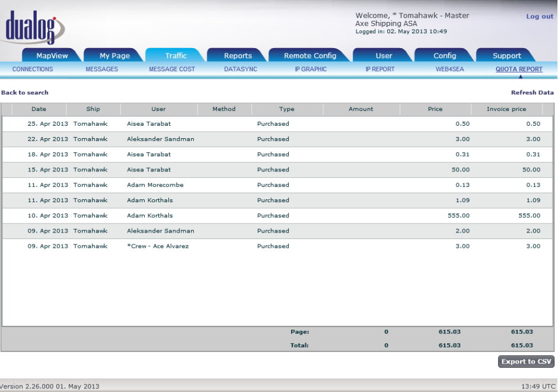Click the Version 2.26.000 footer text

click(50, 386)
